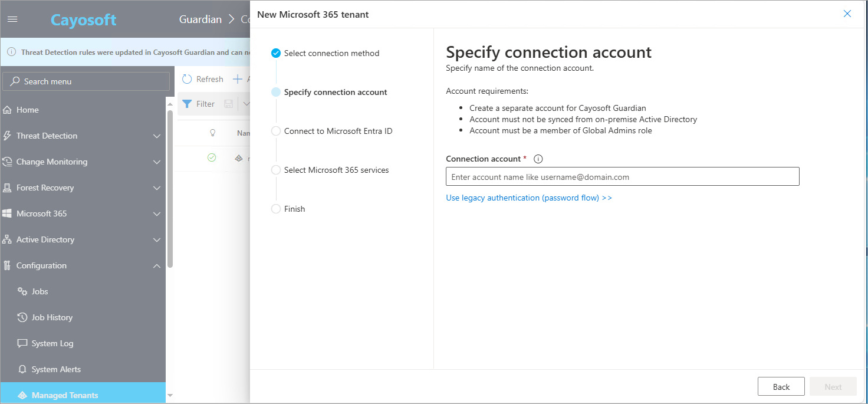Viewport: 868px width, 404px height.
Task: Expand the Active Directory menu chevron
Action: [157, 240]
